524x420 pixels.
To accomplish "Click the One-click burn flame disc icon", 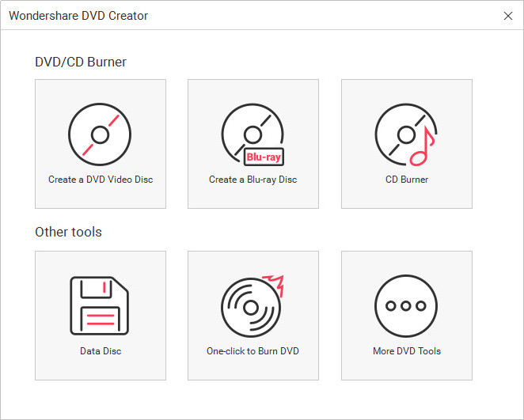I will 252,306.
